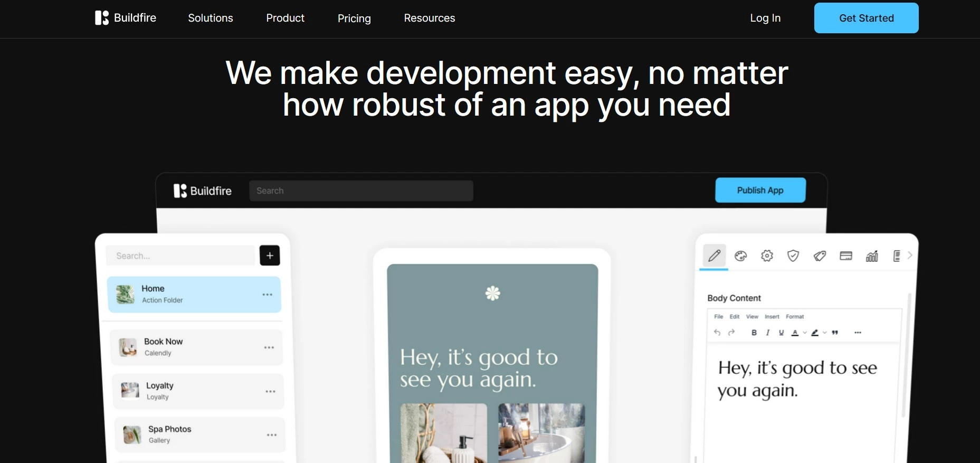Click the flower logo in the phone preview
The image size is (980, 463).
point(493,293)
